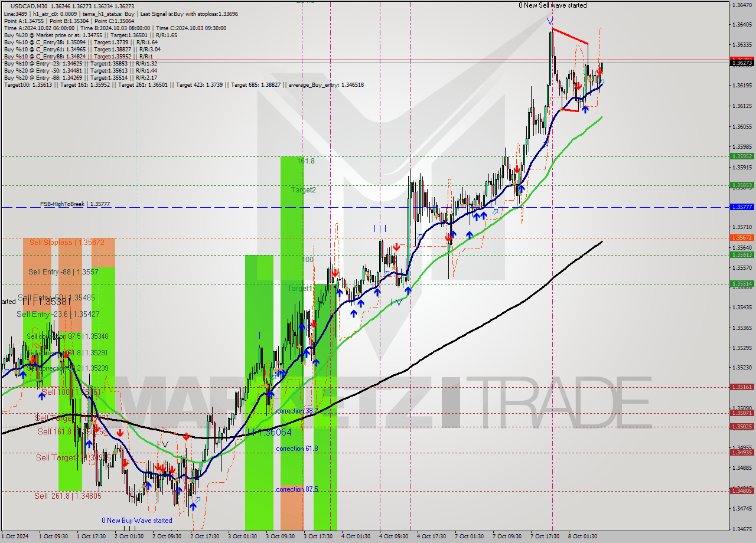Click the green 1.35952 price tag
This screenshot has width=756, height=543.
point(742,156)
